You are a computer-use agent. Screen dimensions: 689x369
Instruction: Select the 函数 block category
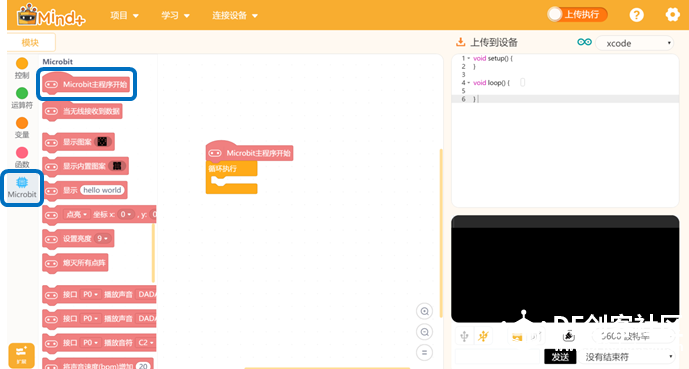click(x=22, y=158)
